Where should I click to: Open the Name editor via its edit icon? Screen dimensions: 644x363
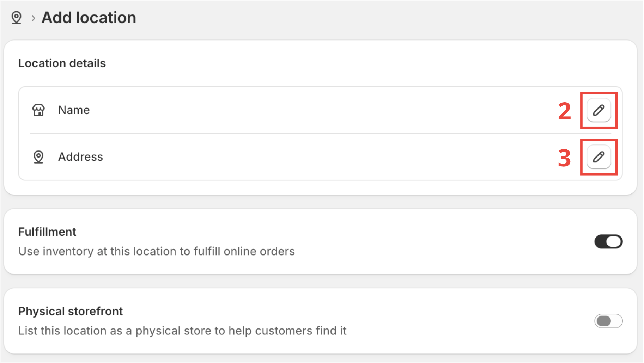[x=598, y=110]
